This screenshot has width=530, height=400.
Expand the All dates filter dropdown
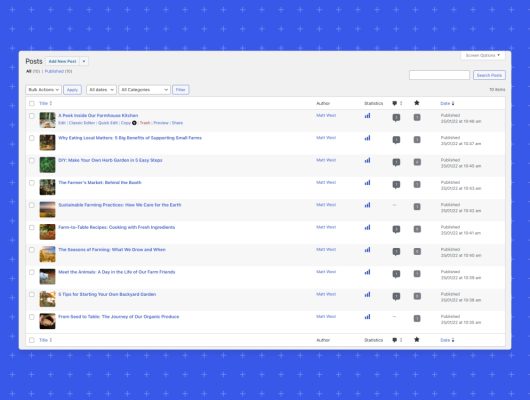[x=101, y=90]
